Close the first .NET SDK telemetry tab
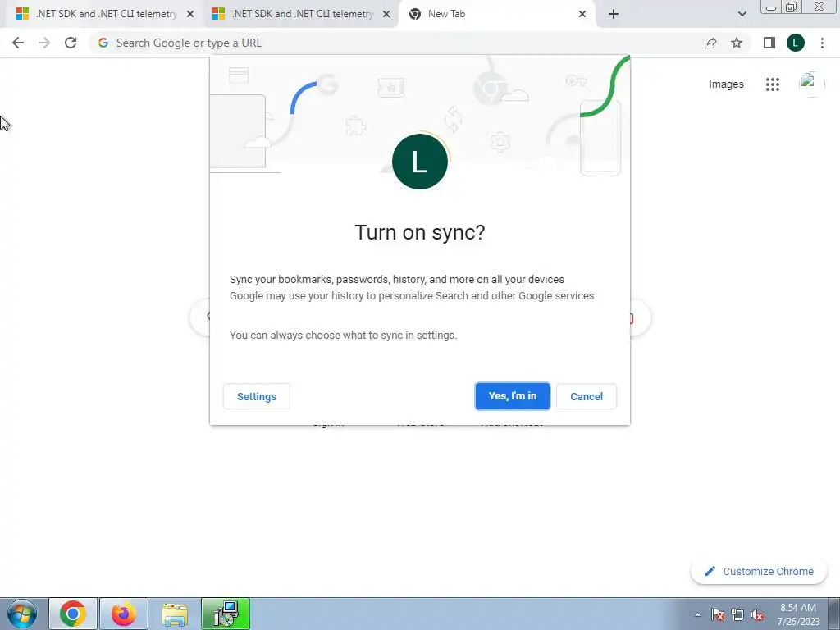Image resolution: width=840 pixels, height=630 pixels. pos(190,14)
